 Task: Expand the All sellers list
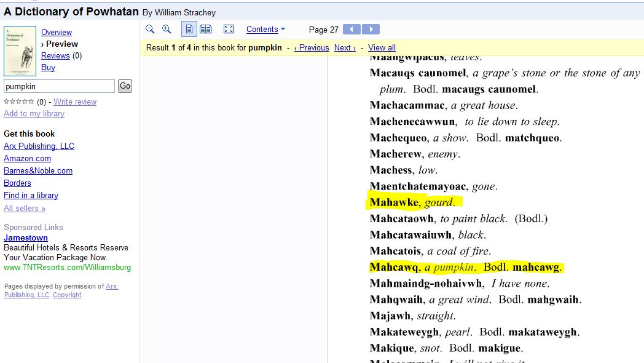25,208
